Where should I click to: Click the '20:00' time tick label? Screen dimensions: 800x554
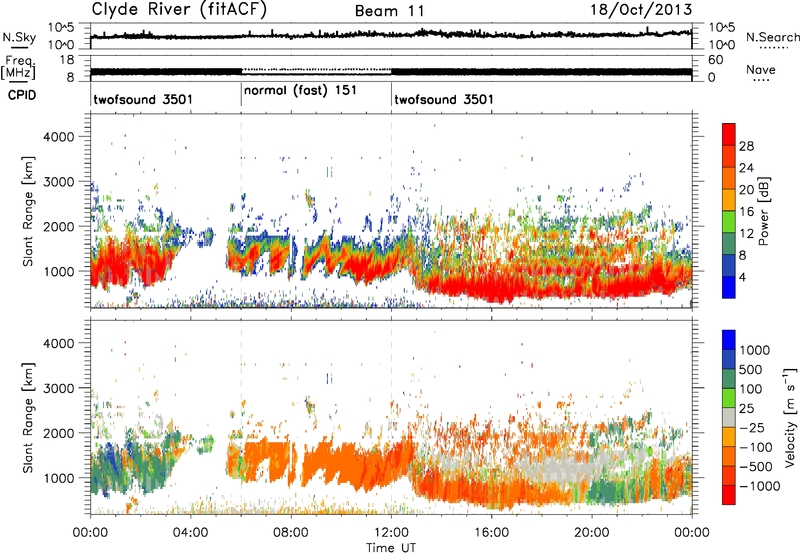tap(592, 532)
